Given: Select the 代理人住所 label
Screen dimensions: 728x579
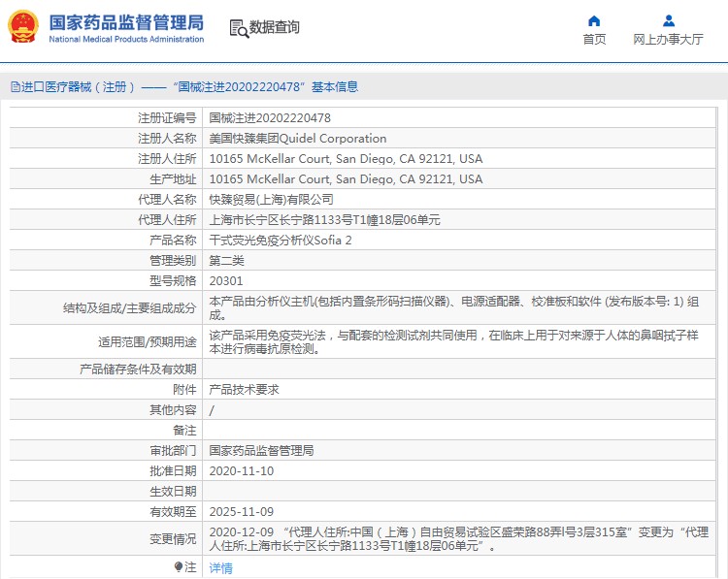Looking at the screenshot, I should pyautogui.click(x=167, y=220).
